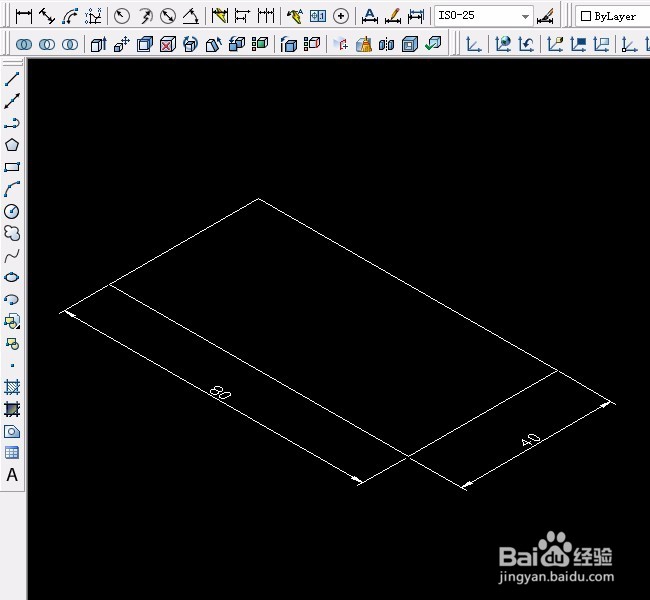
Task: Click the ByLayer white color swatch
Action: (x=586, y=16)
